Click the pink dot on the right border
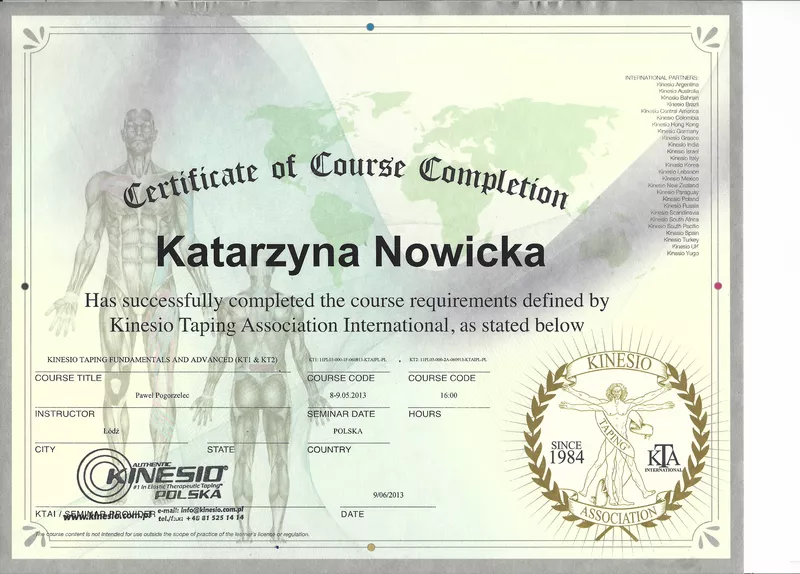Viewport: 800px width, 574px height. click(717, 285)
